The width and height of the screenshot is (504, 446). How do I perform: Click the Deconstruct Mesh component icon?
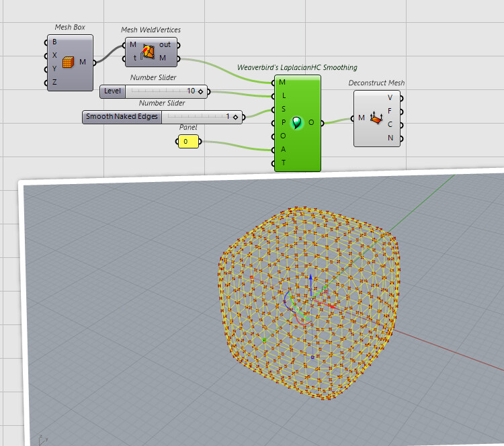click(x=376, y=118)
